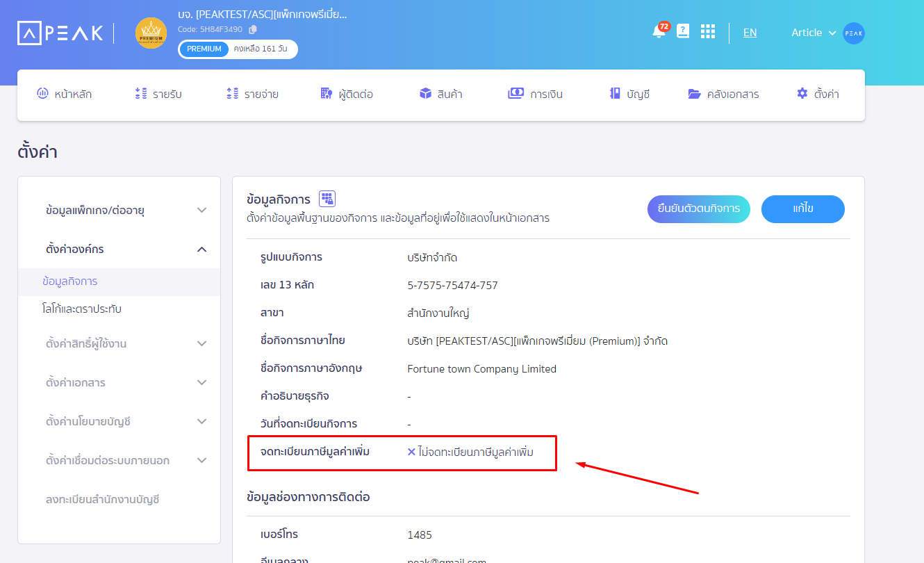The width and height of the screenshot is (924, 563).
Task: Select โลโก้และตราประทับ in sidebar
Action: 82,309
